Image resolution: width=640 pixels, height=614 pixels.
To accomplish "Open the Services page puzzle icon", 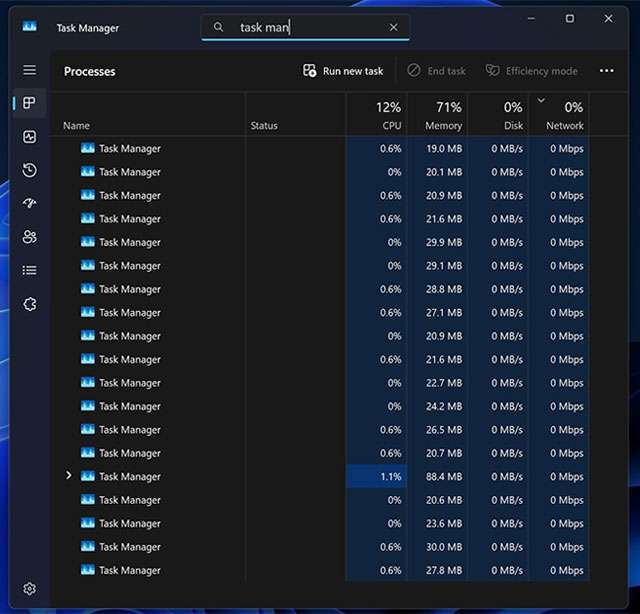I will (x=29, y=304).
